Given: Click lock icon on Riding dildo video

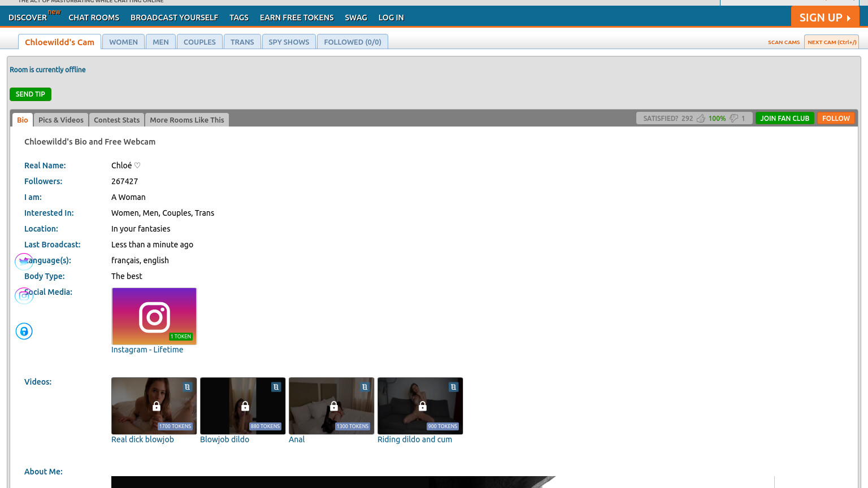Looking at the screenshot, I should coord(423,406).
